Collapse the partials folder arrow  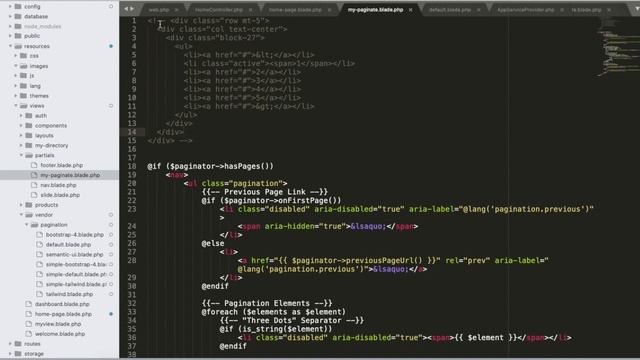[x=21, y=155]
